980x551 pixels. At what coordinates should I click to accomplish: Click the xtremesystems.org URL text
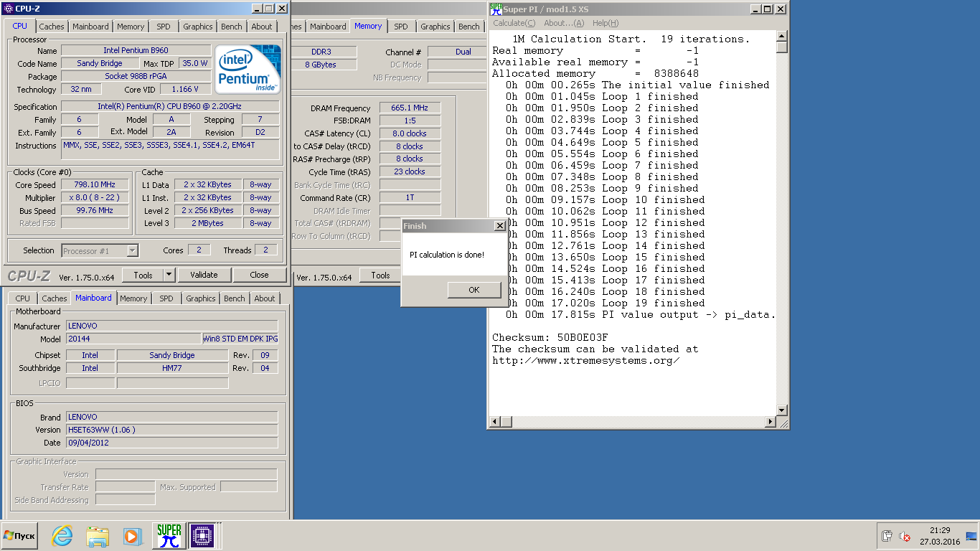pos(586,360)
